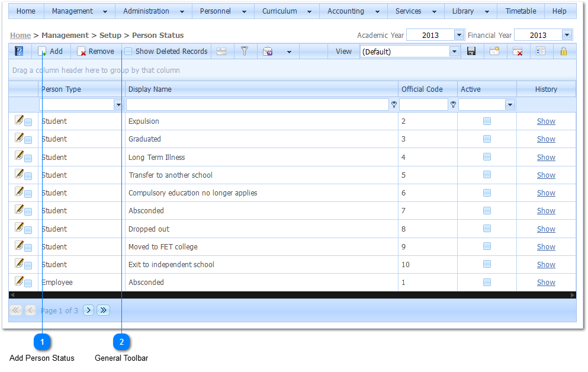Jump to the last page with the double arrow
588x372 pixels.
click(x=104, y=310)
